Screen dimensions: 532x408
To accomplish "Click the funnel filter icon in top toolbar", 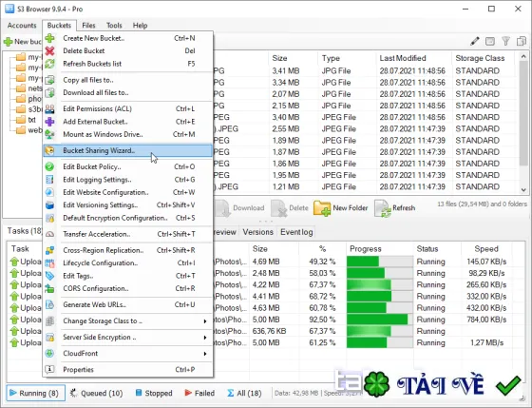I will pos(505,42).
